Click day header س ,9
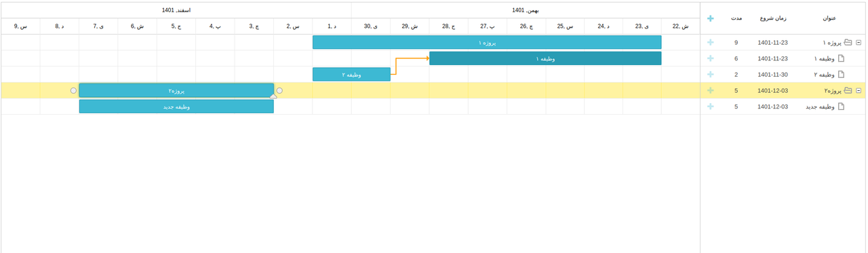 click(20, 26)
